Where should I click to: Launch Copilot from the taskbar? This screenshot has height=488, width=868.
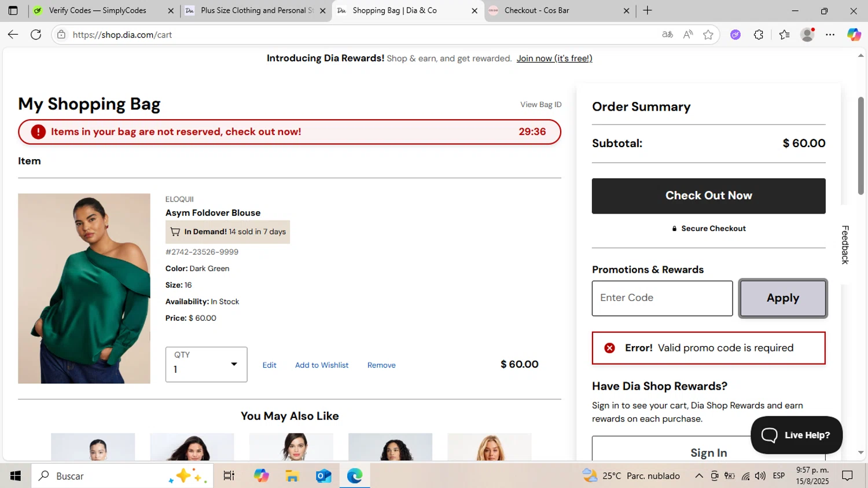[262, 476]
